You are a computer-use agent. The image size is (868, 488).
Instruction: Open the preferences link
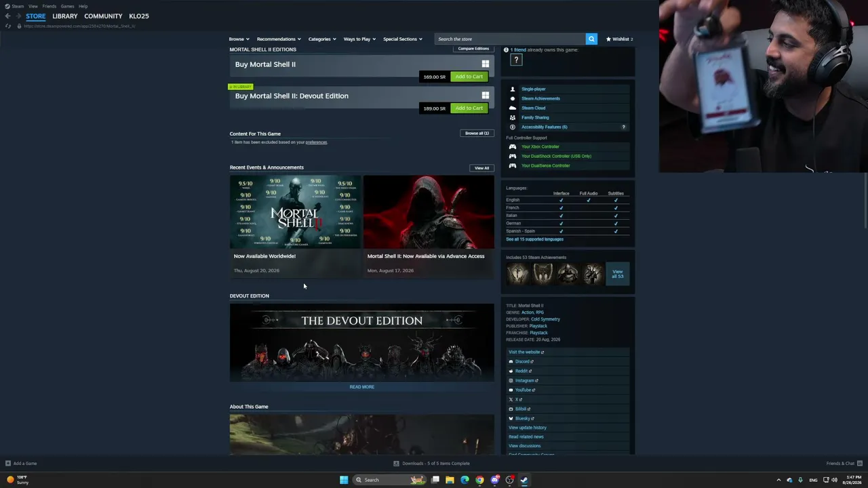[x=316, y=142]
